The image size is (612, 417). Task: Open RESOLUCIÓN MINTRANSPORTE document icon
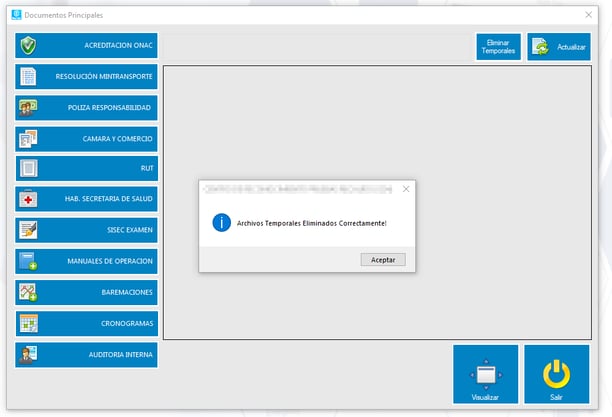click(x=29, y=77)
